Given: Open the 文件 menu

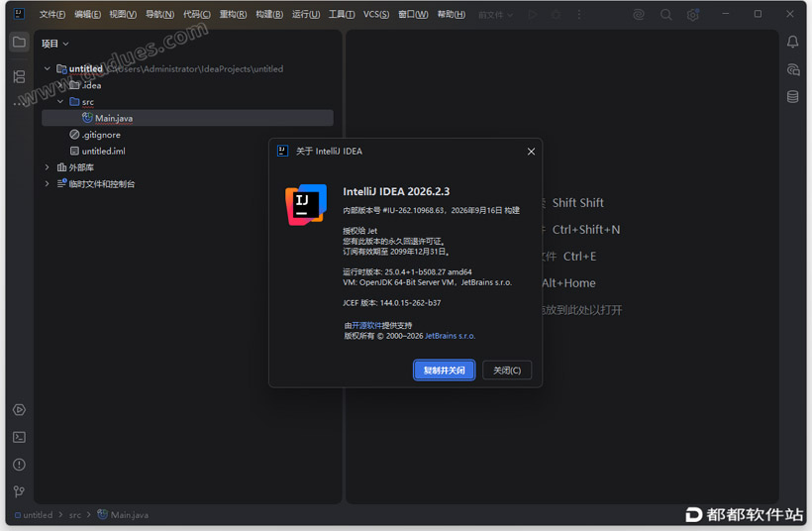Looking at the screenshot, I should tap(52, 15).
